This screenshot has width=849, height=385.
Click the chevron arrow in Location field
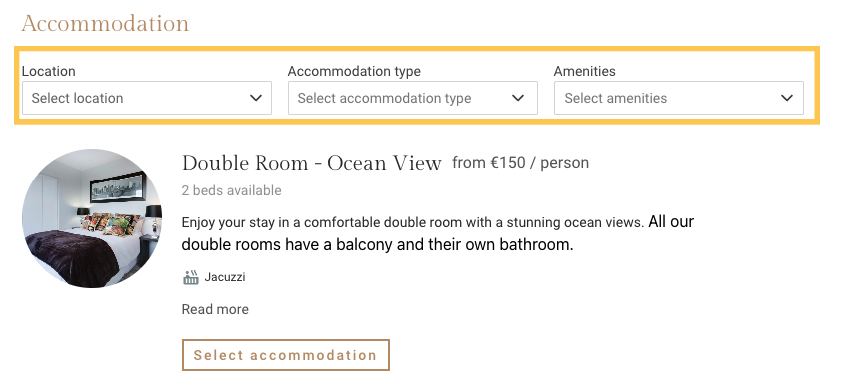[256, 98]
